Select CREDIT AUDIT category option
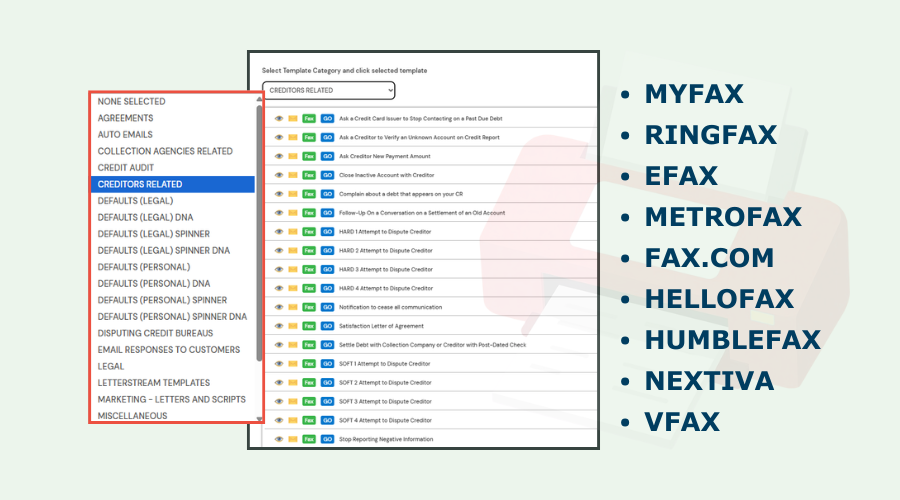This screenshot has width=900, height=500. click(x=173, y=168)
